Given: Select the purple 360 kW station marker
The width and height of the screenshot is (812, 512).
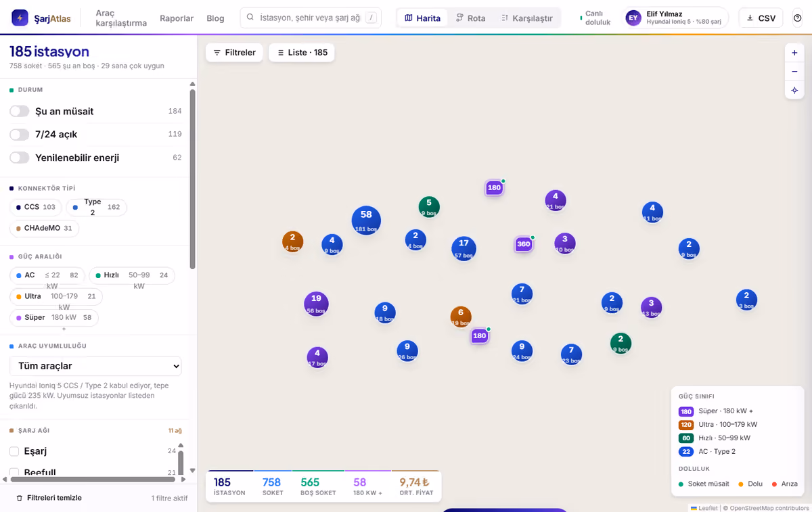Looking at the screenshot, I should coord(523,244).
